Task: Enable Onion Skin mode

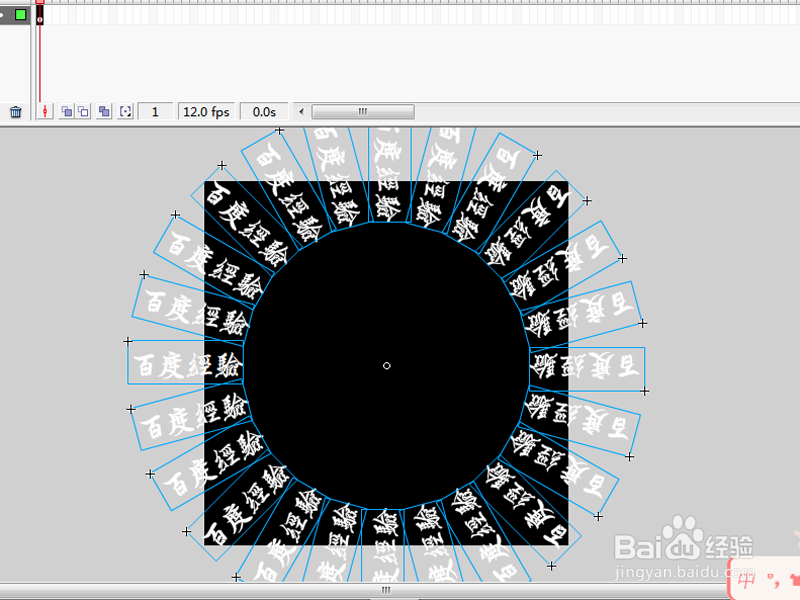Action: [66, 111]
